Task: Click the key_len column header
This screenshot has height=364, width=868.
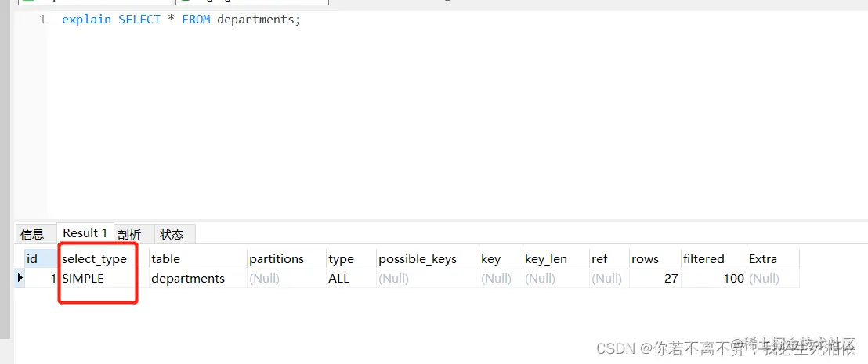Action: pos(555,259)
